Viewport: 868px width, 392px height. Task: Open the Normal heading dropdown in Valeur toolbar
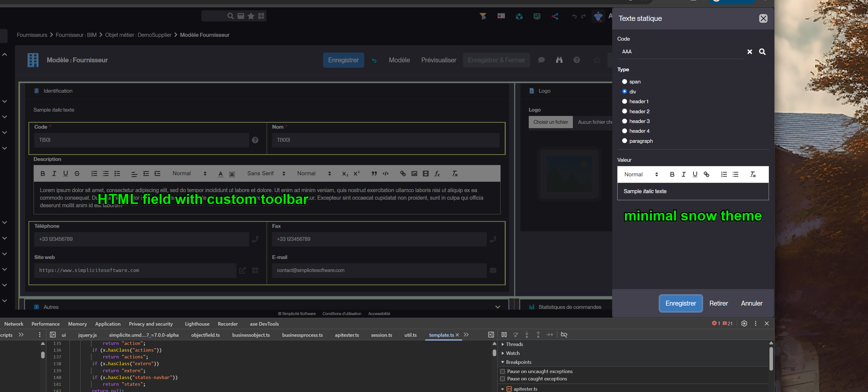click(x=641, y=174)
